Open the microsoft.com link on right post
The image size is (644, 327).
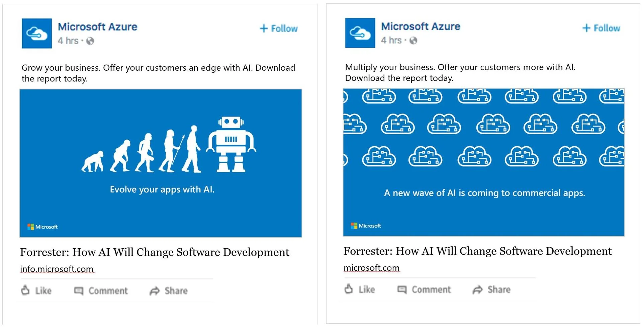coord(372,268)
